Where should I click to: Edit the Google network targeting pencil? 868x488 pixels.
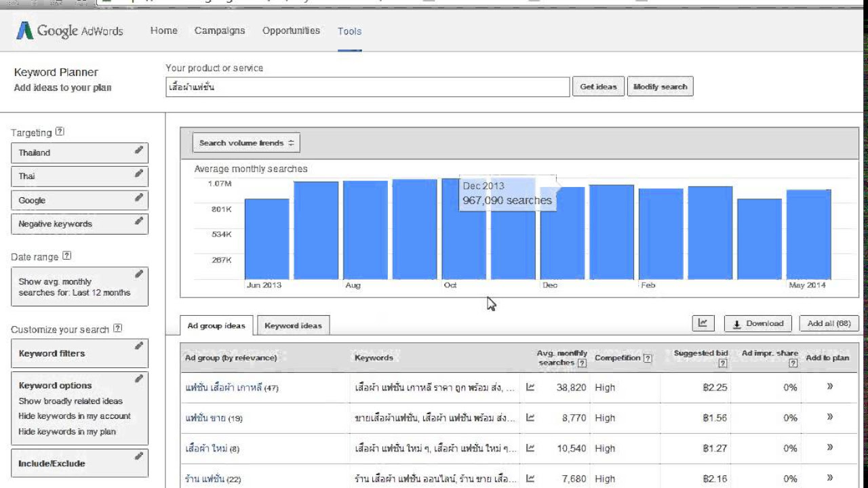point(138,198)
